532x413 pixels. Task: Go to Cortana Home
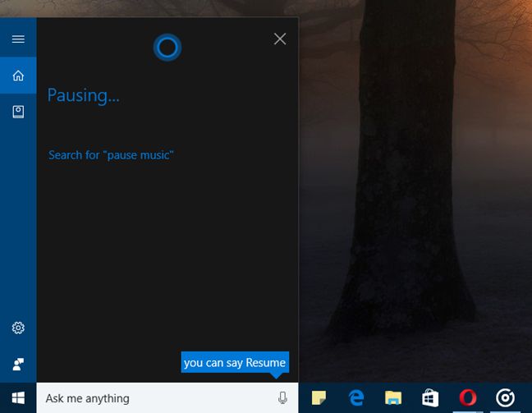(x=18, y=76)
